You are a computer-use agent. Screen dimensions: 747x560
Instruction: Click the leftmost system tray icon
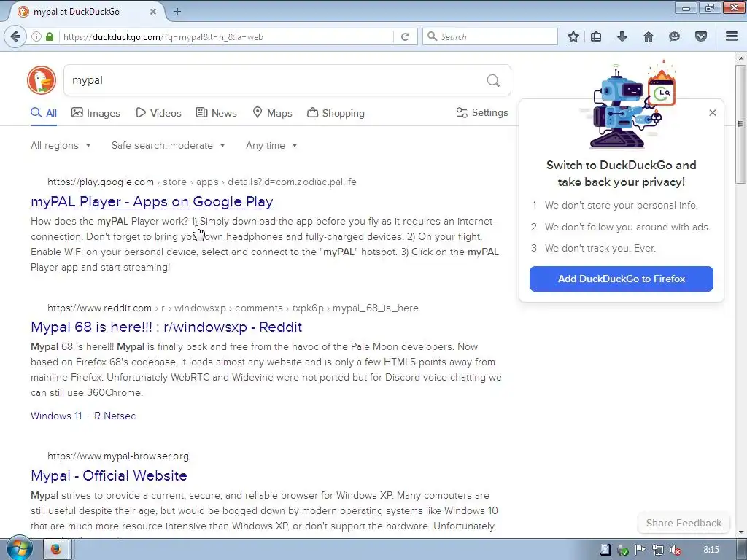(x=605, y=550)
